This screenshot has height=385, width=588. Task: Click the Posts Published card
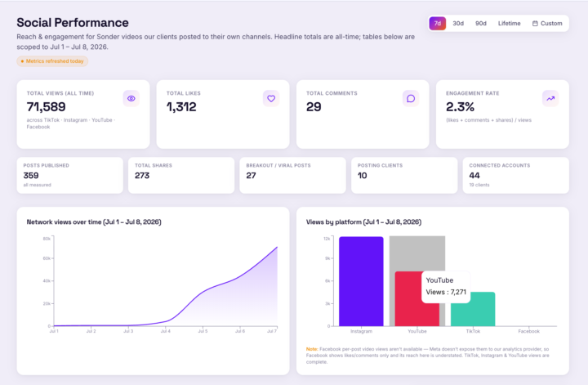69,175
